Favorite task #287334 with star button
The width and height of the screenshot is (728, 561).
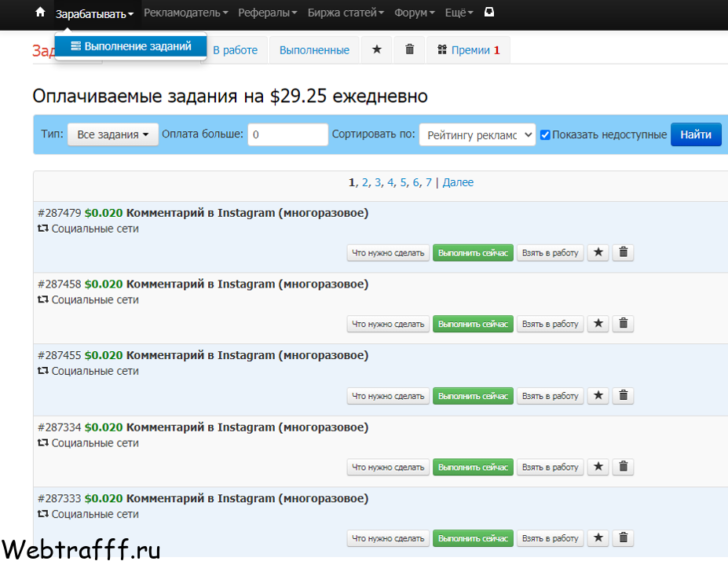(x=598, y=467)
